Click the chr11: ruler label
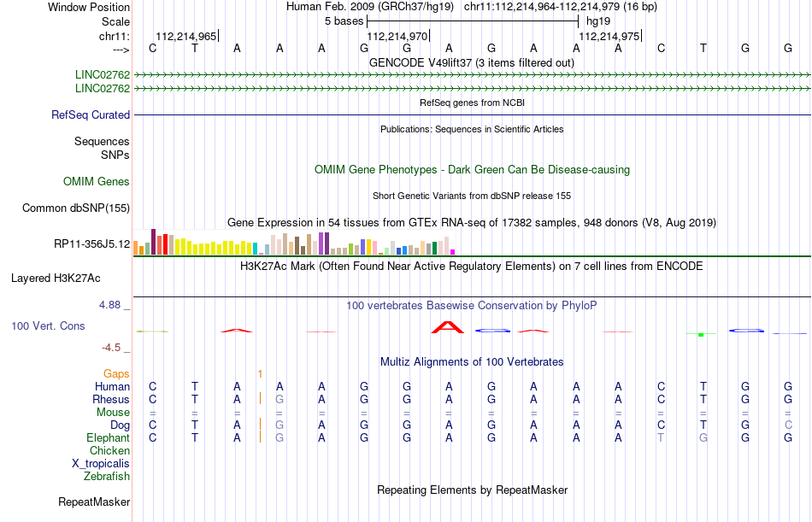The image size is (812, 522). 115,36
